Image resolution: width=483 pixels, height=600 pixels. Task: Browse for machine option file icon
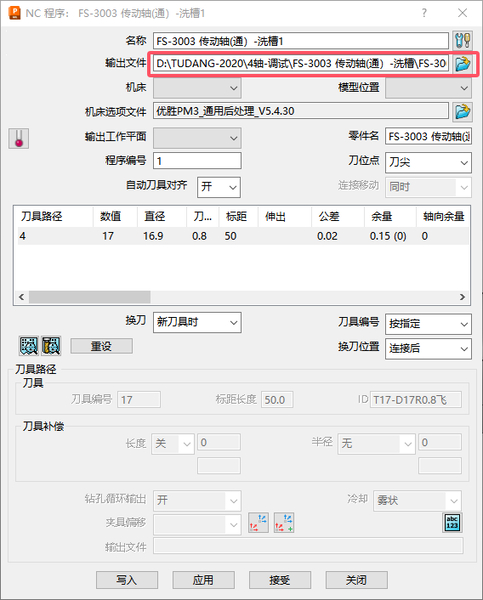point(462,112)
